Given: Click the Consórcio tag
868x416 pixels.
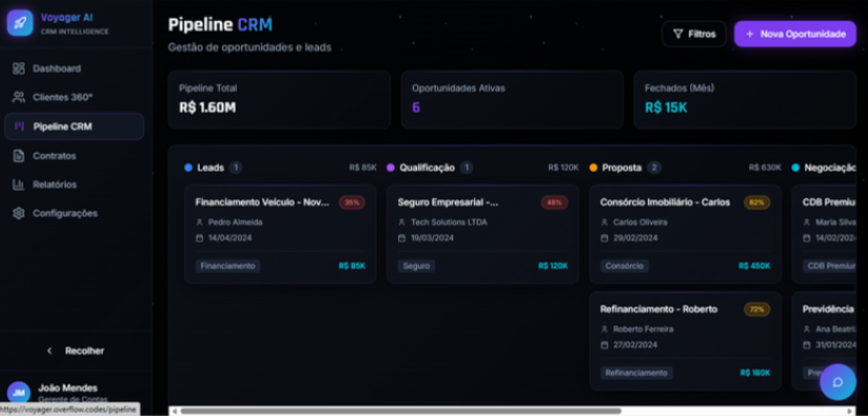Looking at the screenshot, I should (x=624, y=266).
